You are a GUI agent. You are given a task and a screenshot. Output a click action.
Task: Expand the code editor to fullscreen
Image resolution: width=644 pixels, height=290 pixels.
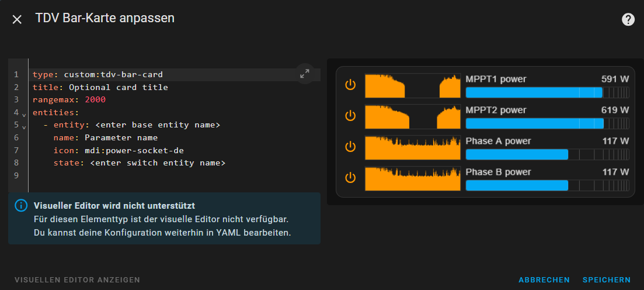(x=305, y=74)
